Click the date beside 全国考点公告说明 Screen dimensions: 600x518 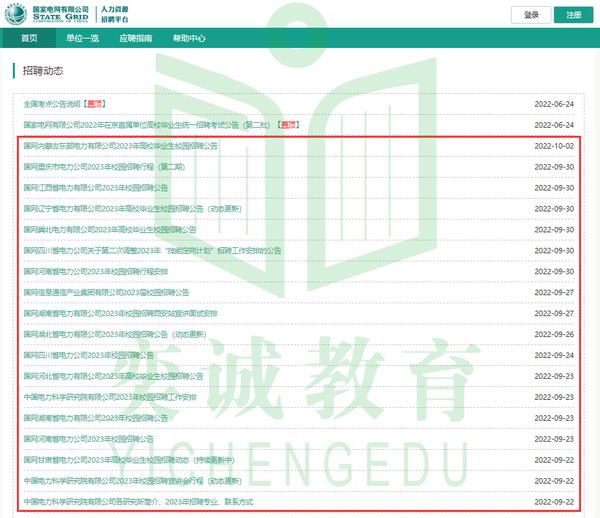coord(554,104)
